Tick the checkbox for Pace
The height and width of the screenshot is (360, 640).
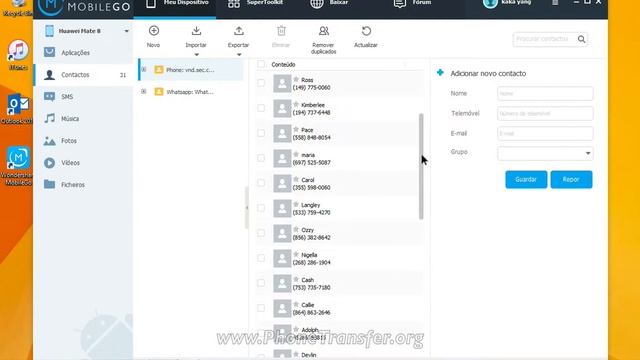[261, 133]
